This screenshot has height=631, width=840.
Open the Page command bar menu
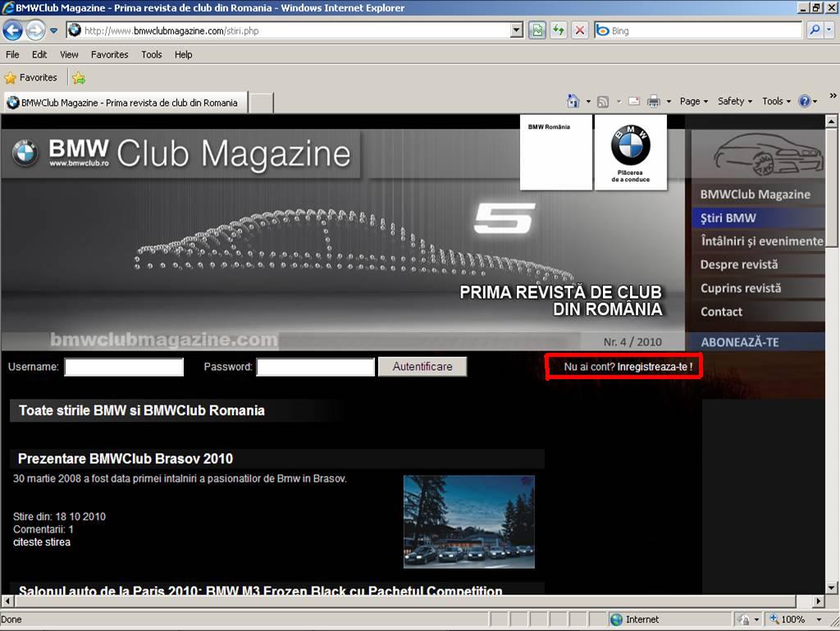[694, 101]
